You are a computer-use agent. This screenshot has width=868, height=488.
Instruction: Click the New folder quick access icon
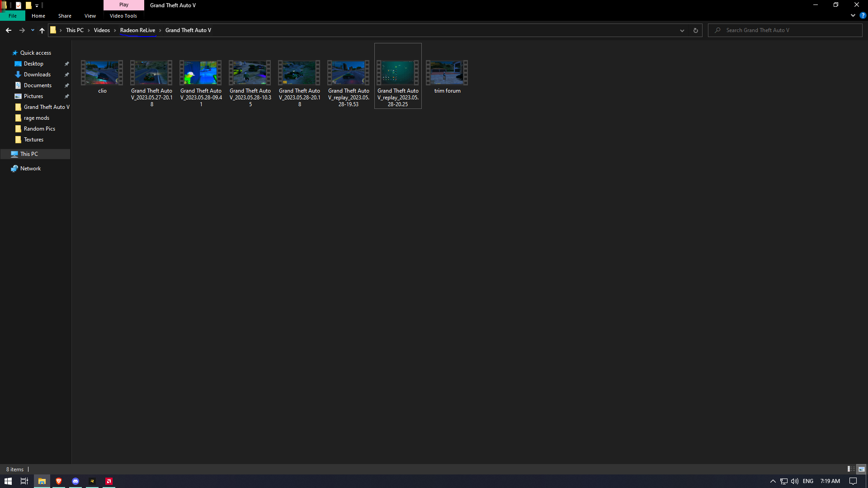28,5
